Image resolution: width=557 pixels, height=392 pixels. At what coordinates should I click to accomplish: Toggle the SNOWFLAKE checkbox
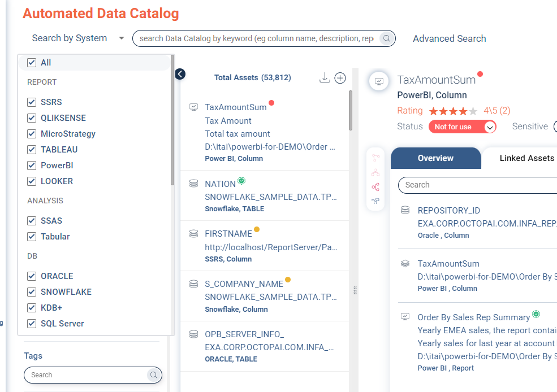(32, 292)
